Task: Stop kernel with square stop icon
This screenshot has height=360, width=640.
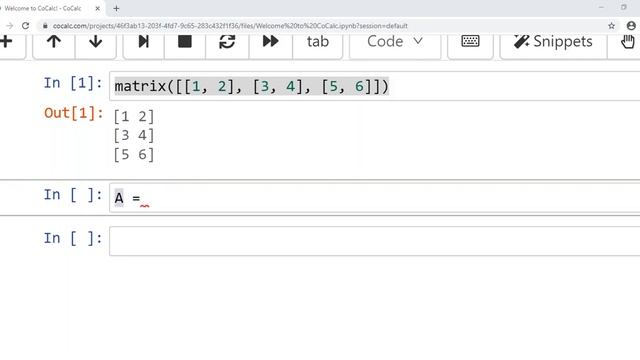Action: click(x=185, y=42)
